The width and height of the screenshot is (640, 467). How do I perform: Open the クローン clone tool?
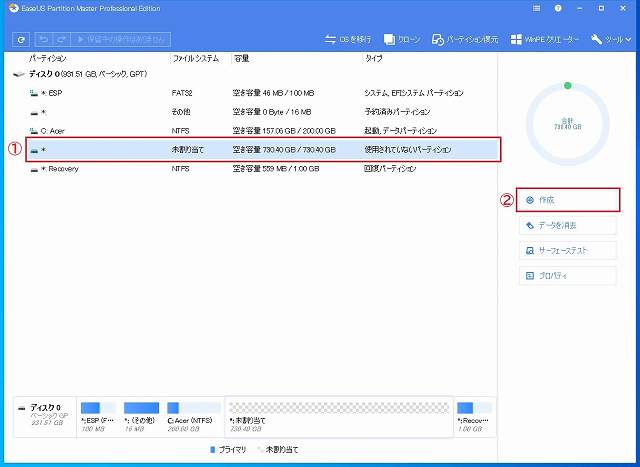click(x=402, y=40)
